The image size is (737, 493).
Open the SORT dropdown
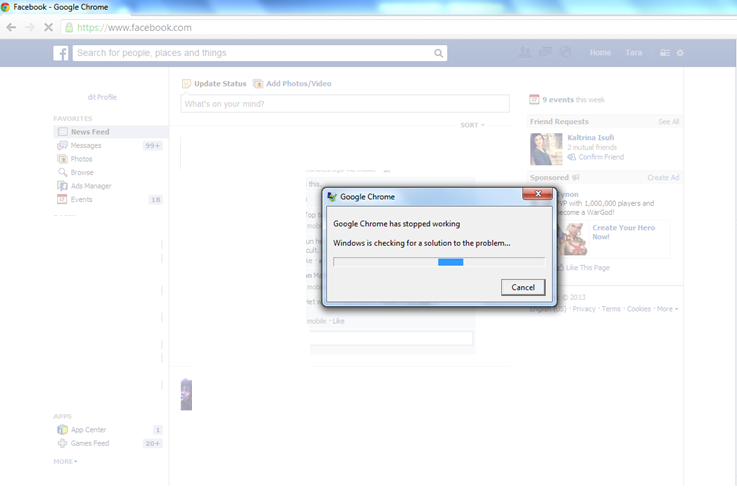[472, 125]
